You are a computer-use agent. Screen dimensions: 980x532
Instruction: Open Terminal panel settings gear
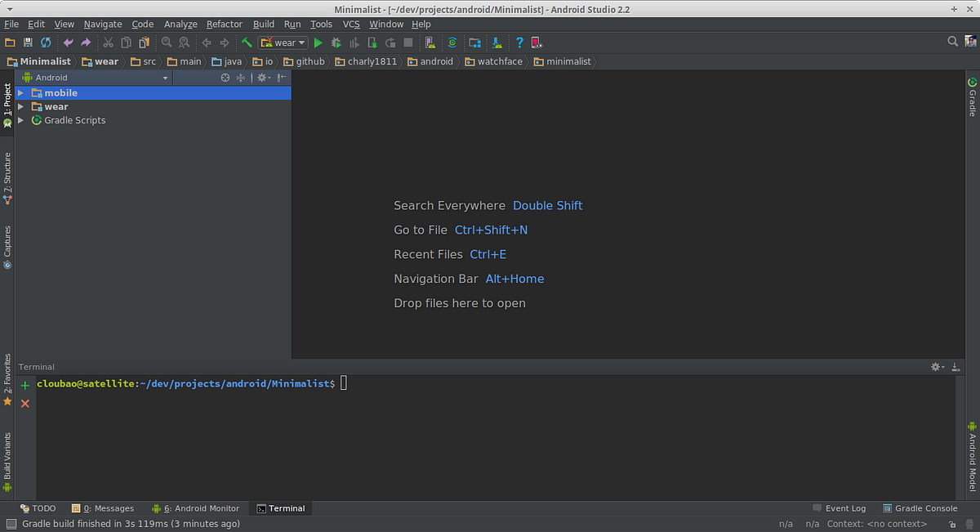pos(938,367)
